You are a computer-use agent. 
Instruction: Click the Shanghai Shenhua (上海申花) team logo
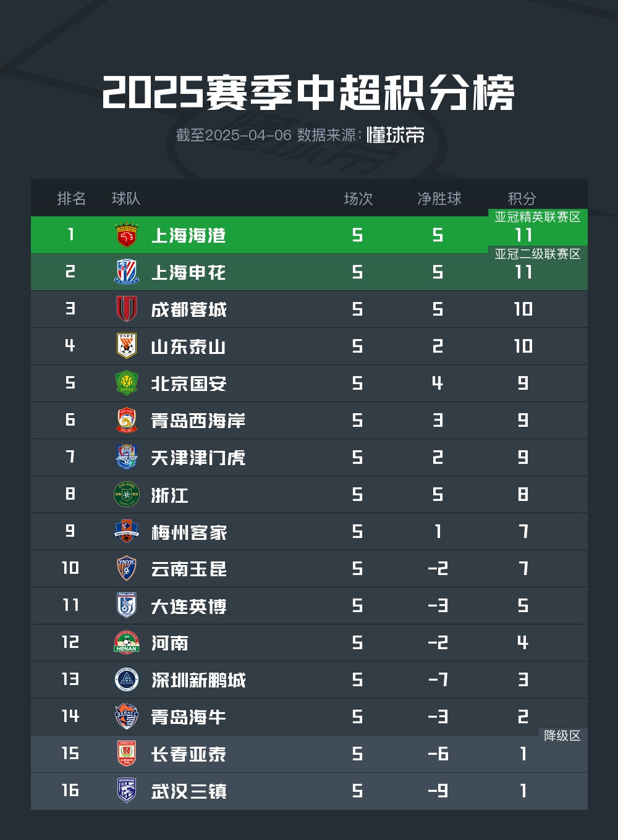(x=127, y=272)
